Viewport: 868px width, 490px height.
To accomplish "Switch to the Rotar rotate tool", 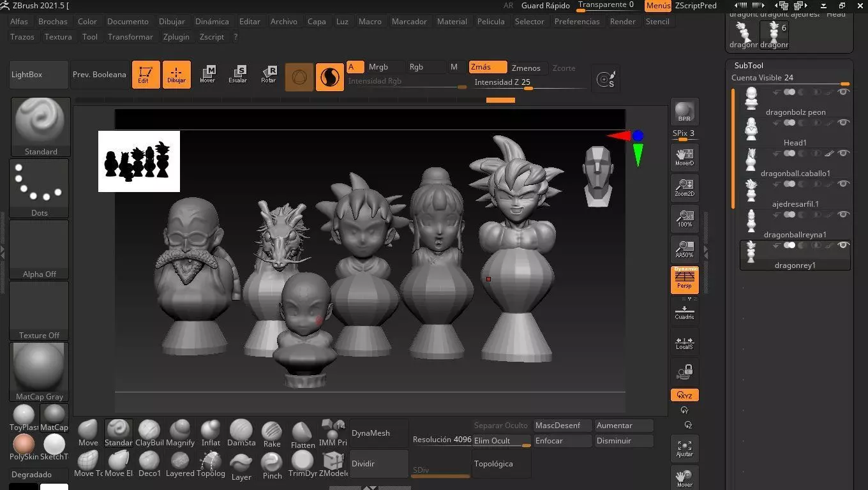I will coord(269,75).
